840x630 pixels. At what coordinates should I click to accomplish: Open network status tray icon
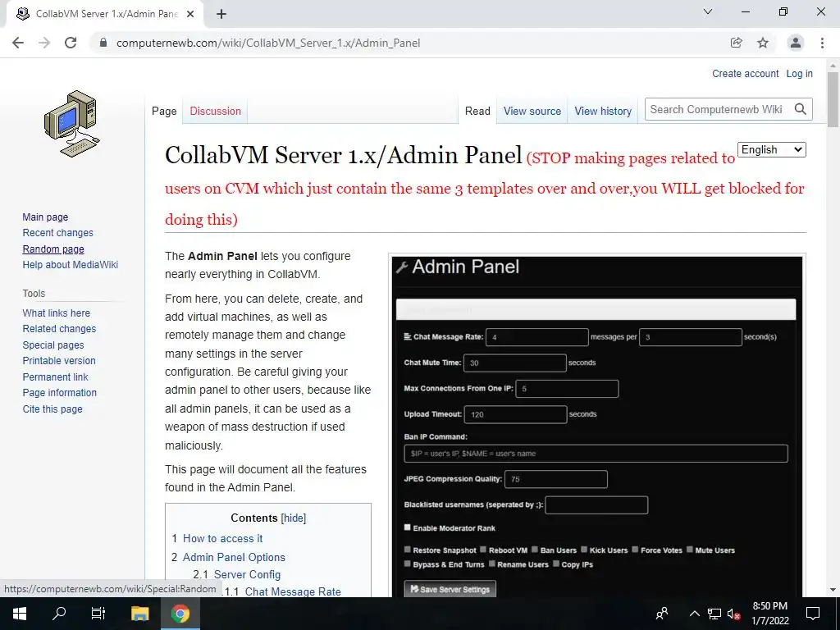point(714,614)
